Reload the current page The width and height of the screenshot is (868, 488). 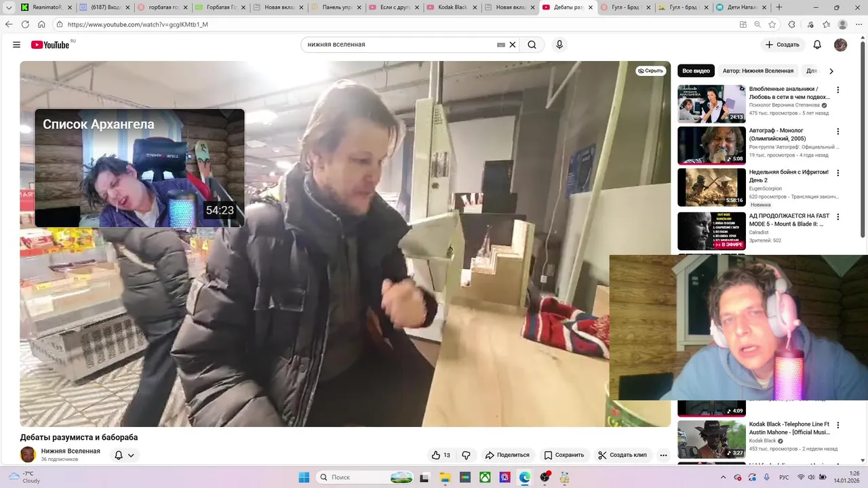click(x=25, y=24)
